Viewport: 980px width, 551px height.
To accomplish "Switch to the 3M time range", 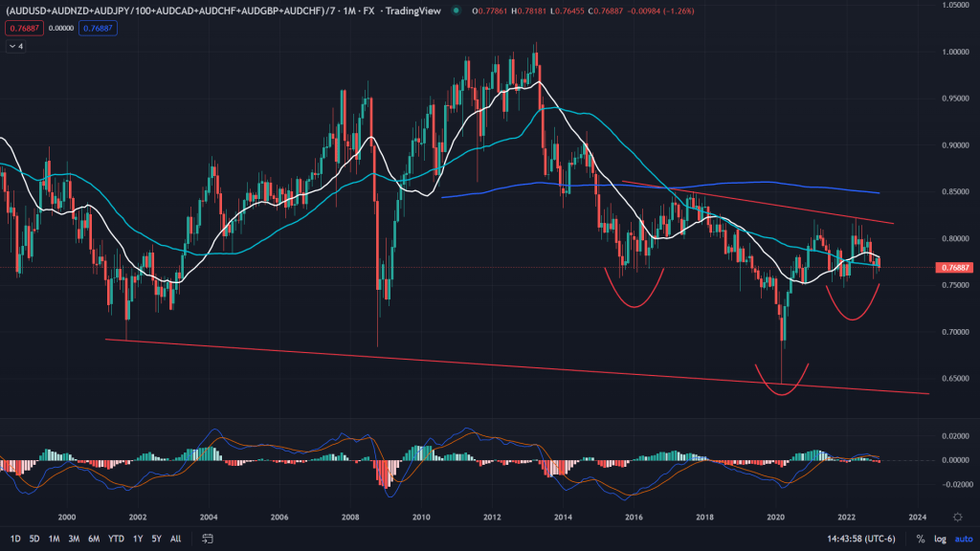I will point(74,539).
